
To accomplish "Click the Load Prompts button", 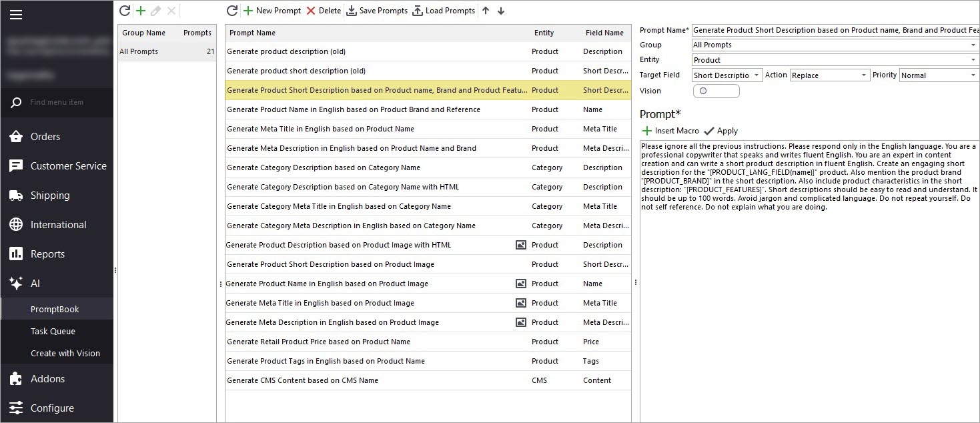I will 444,11.
